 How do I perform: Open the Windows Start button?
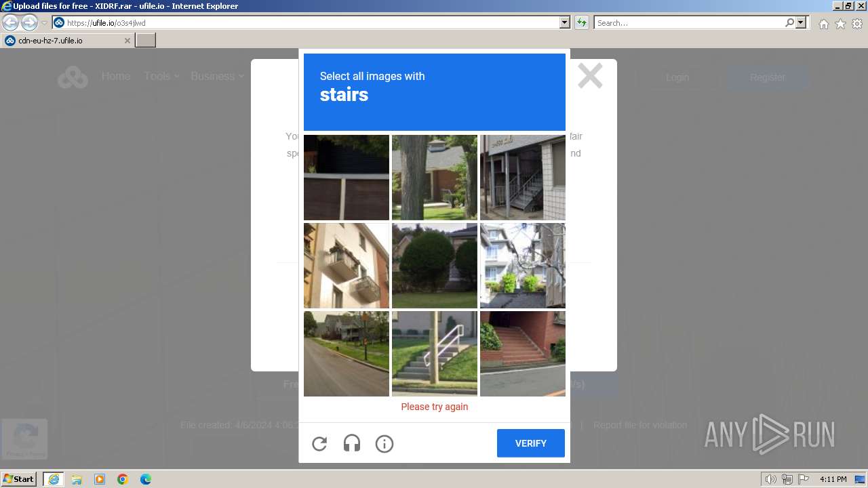click(19, 479)
